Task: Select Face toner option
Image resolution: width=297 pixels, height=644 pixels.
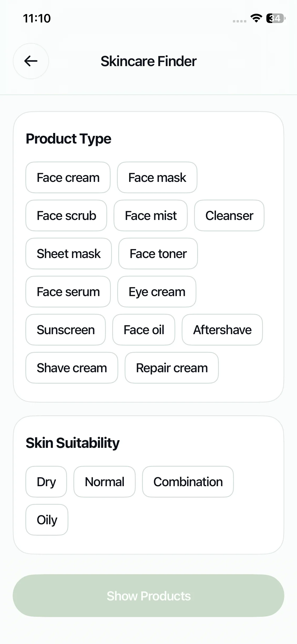Action: pos(158,254)
